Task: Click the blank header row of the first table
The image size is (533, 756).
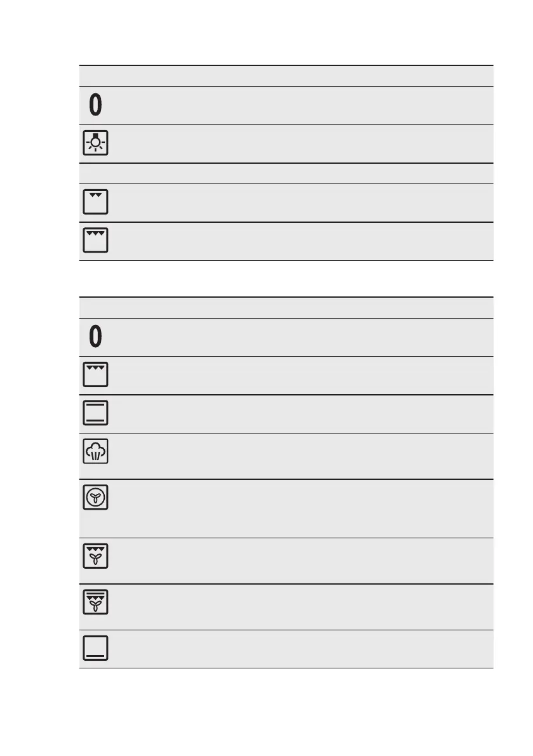Action: (x=286, y=76)
